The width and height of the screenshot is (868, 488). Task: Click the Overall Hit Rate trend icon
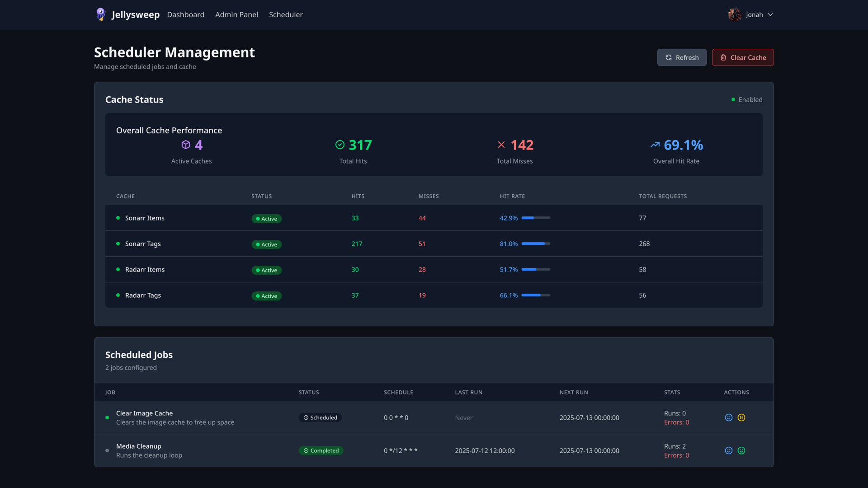pos(655,145)
